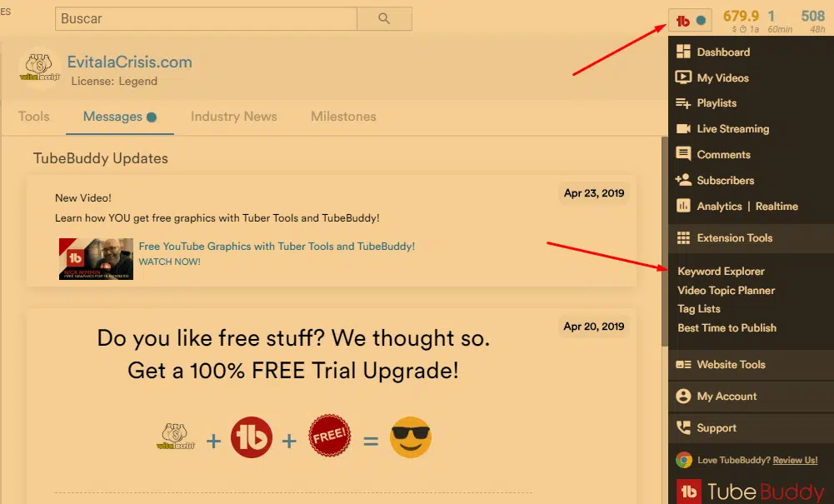Screen dimensions: 834x504
Task: Click the EvitalaCrisis channel avatar
Action: pyautogui.click(x=39, y=69)
